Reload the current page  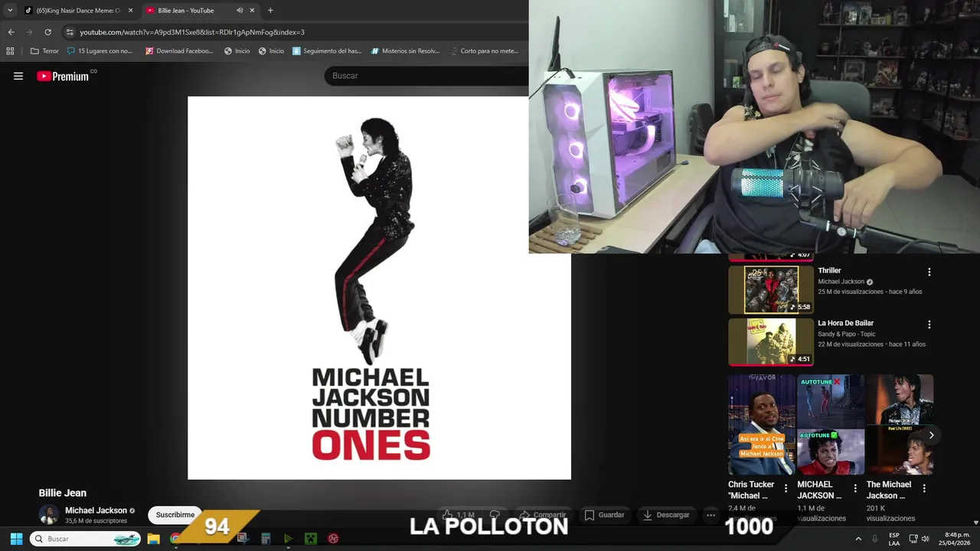[47, 32]
